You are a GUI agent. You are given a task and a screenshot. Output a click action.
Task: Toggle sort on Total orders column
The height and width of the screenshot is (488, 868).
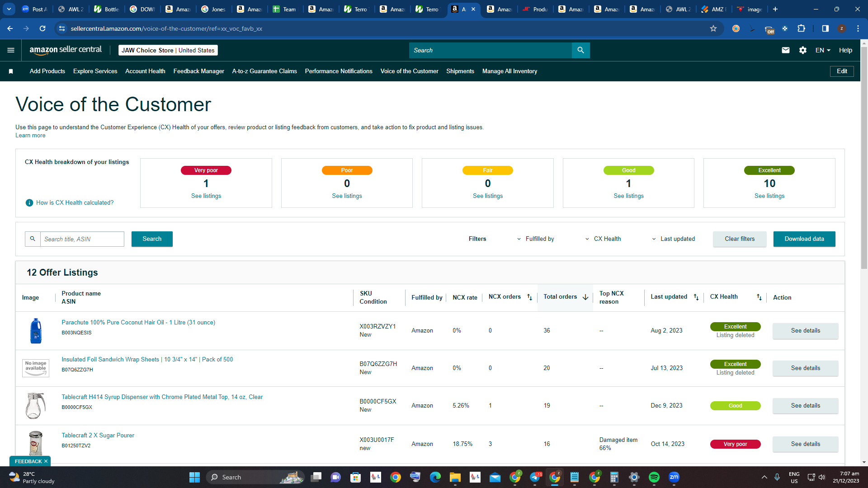coord(585,297)
